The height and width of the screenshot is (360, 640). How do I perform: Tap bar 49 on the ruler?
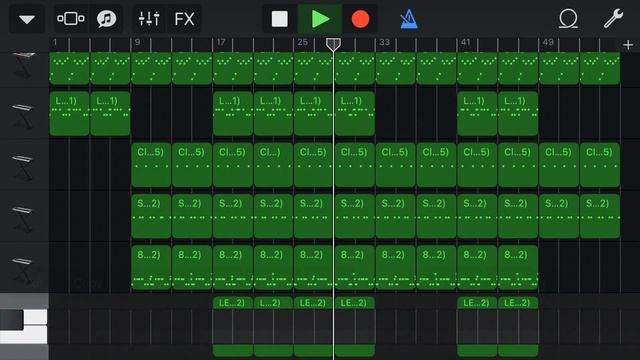(548, 42)
